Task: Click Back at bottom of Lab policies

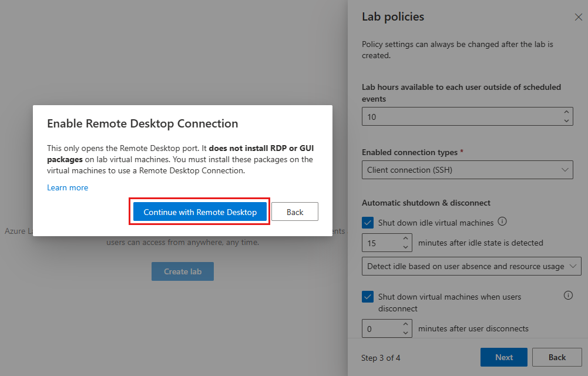Action: tap(557, 357)
